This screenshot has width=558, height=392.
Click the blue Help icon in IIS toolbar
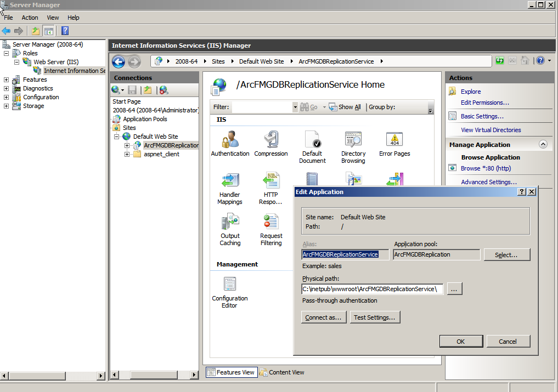click(x=541, y=60)
